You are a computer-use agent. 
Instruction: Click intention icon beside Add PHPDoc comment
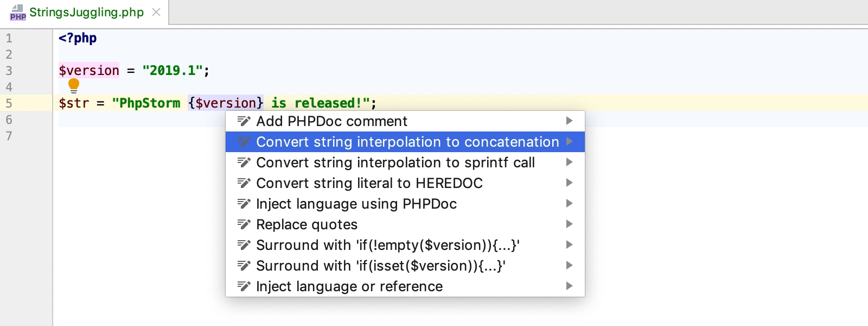244,121
